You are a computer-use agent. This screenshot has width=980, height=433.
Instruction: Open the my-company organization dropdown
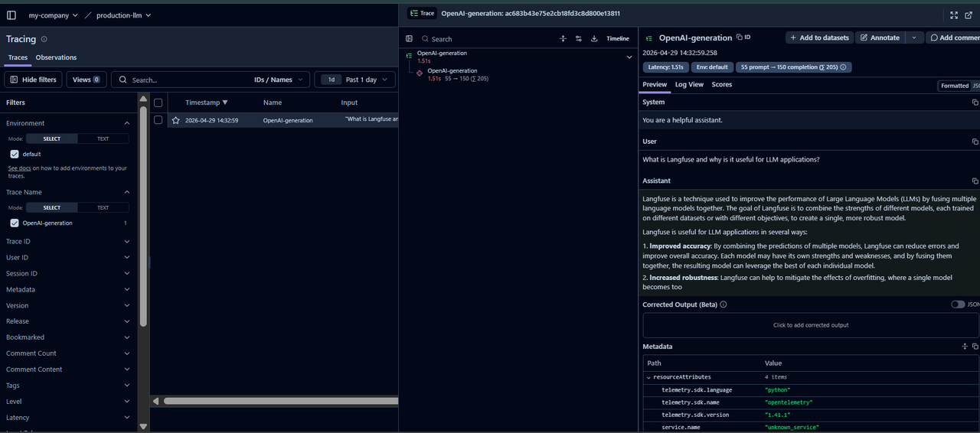[x=53, y=15]
